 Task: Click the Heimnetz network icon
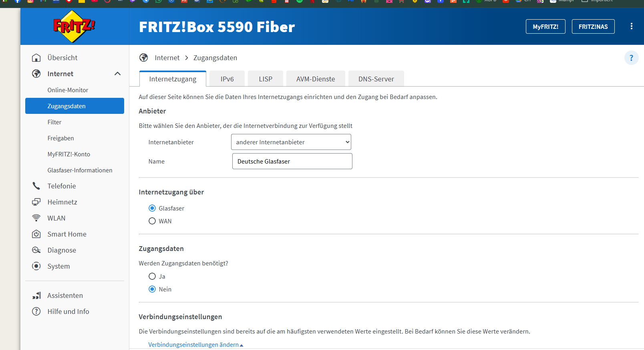pos(36,202)
